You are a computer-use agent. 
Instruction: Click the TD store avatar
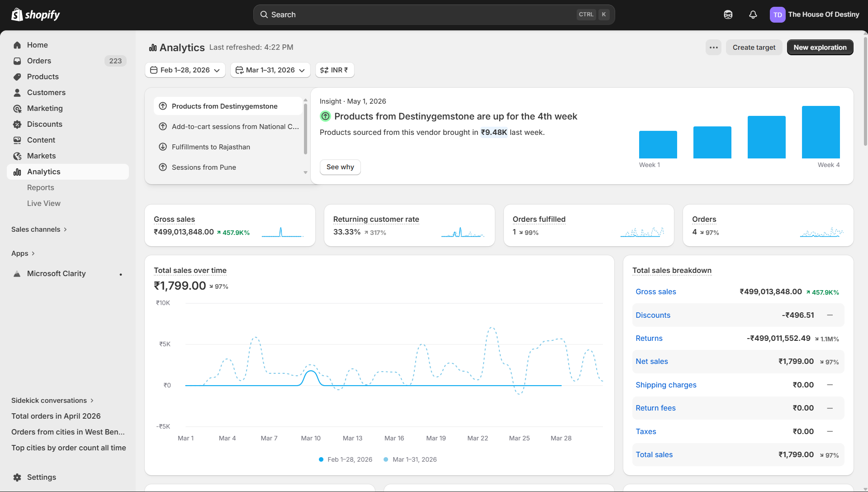(778, 14)
